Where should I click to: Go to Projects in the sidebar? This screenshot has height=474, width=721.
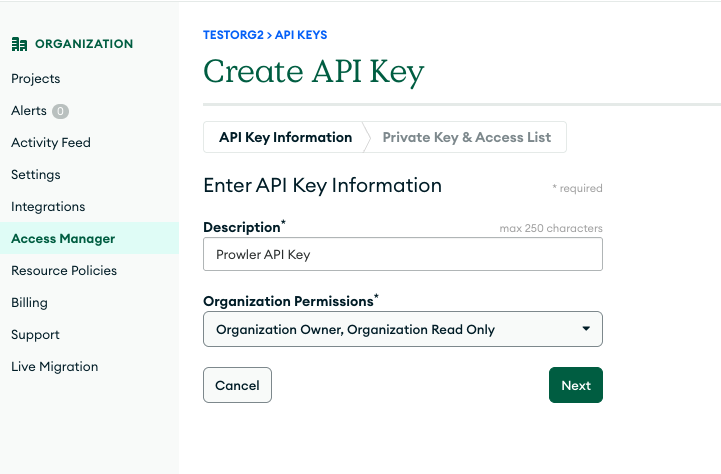click(x=36, y=79)
